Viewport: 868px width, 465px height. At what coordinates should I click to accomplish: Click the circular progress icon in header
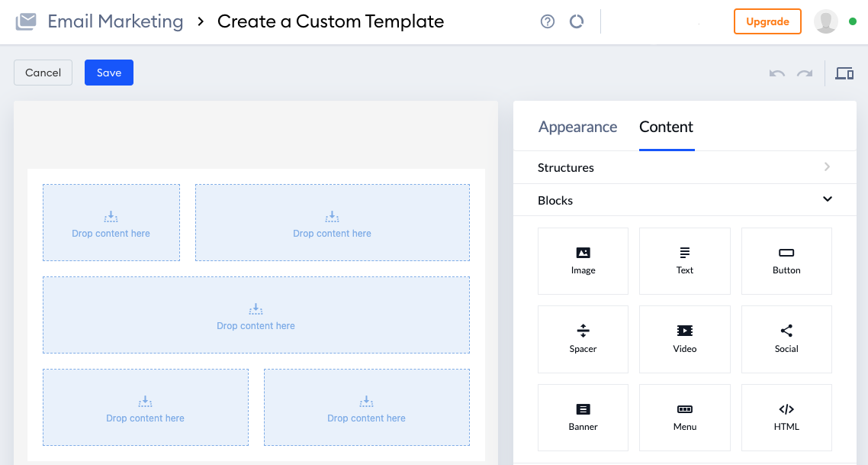coord(577,21)
